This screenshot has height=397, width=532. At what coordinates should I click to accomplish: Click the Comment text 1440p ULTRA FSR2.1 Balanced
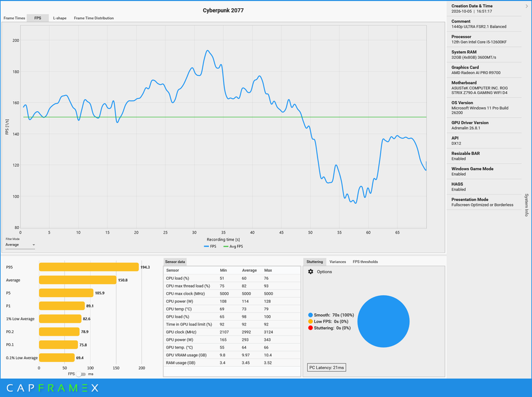479,27
